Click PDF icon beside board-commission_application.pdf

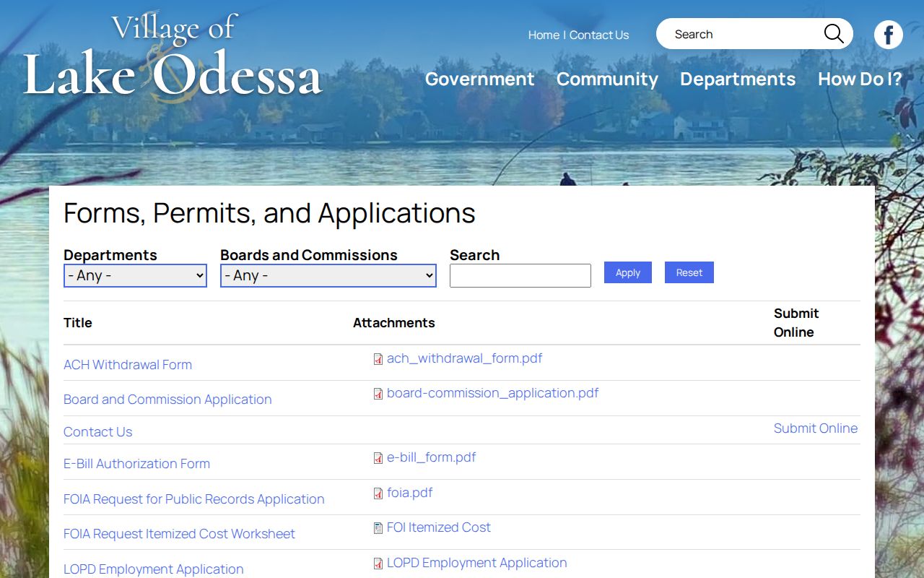[378, 394]
